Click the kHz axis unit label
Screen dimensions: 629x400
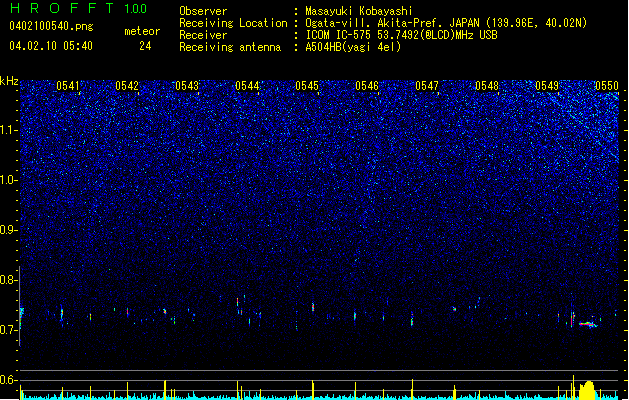(9, 81)
